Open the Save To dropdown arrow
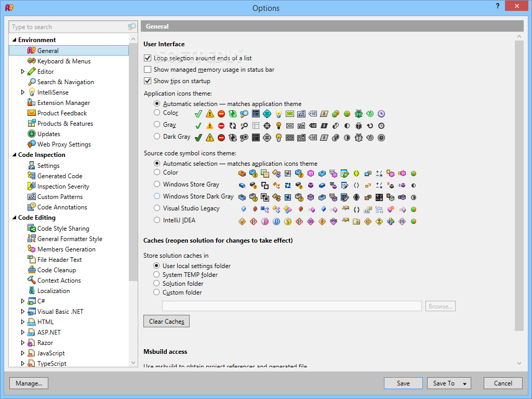The image size is (532, 399). tap(465, 384)
